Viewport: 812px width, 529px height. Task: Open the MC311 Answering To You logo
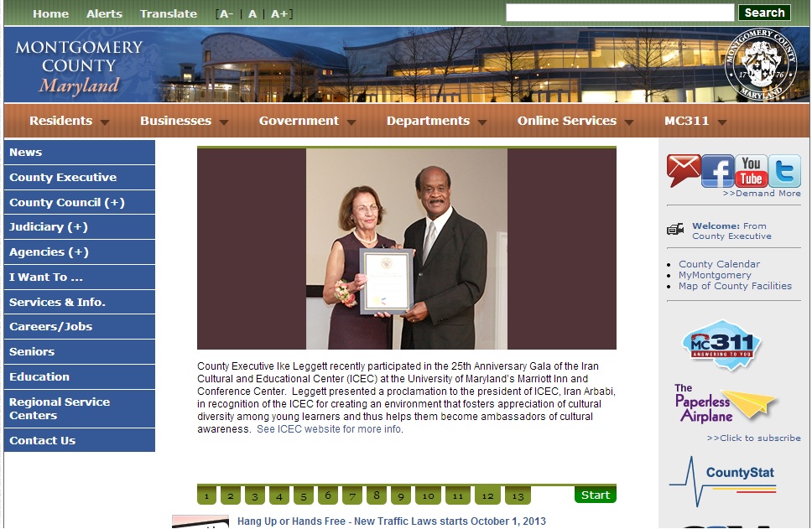tap(721, 345)
